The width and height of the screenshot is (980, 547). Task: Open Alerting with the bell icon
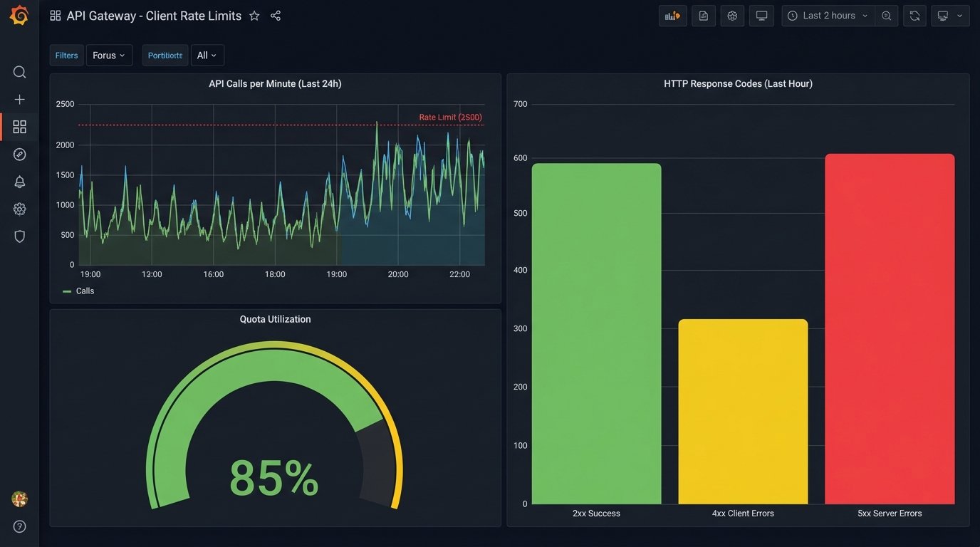click(19, 182)
